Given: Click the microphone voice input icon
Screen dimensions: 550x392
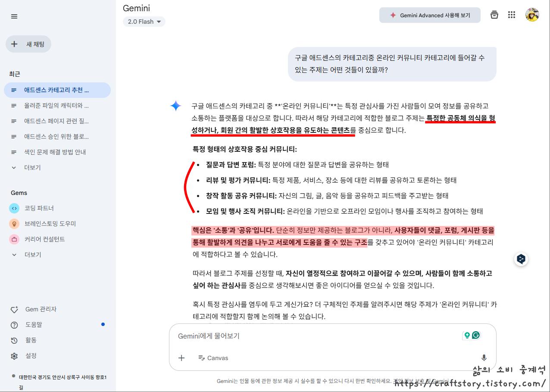Looking at the screenshot, I should pyautogui.click(x=484, y=358).
